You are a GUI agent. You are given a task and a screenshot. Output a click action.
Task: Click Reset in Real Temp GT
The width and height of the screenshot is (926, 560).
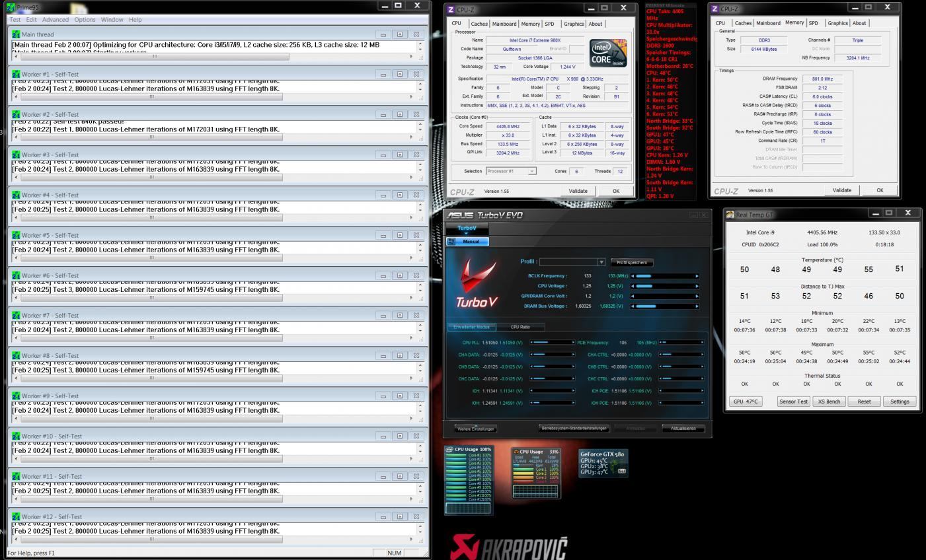tap(864, 402)
